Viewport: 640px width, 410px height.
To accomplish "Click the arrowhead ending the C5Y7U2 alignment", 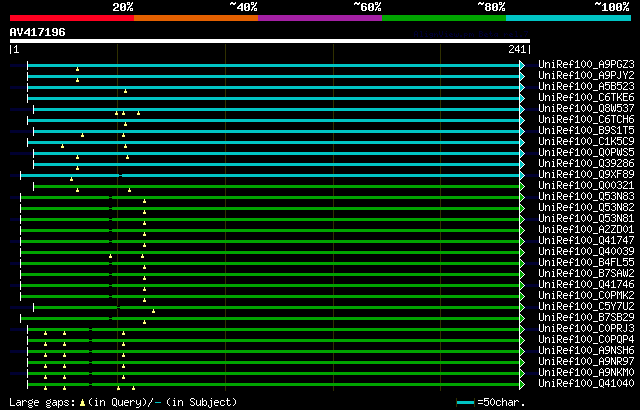I will tap(522, 307).
